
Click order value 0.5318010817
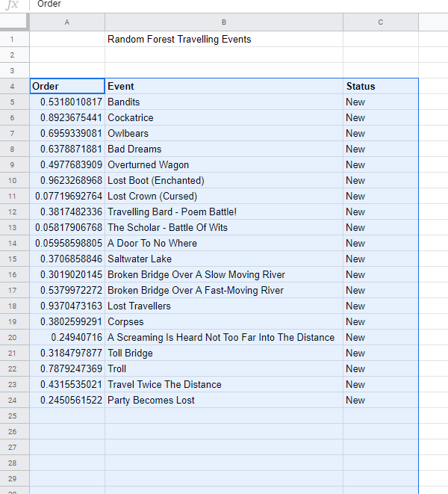click(x=67, y=102)
